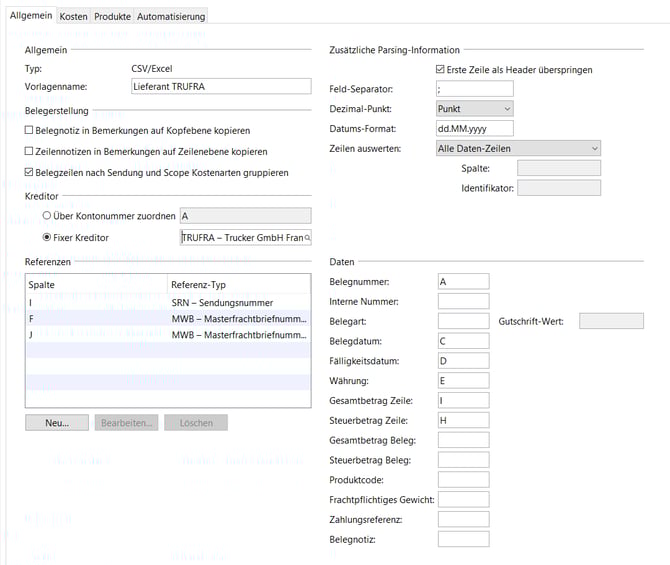Expand Zeilen auswerten dropdown
The height and width of the screenshot is (565, 670).
[518, 148]
